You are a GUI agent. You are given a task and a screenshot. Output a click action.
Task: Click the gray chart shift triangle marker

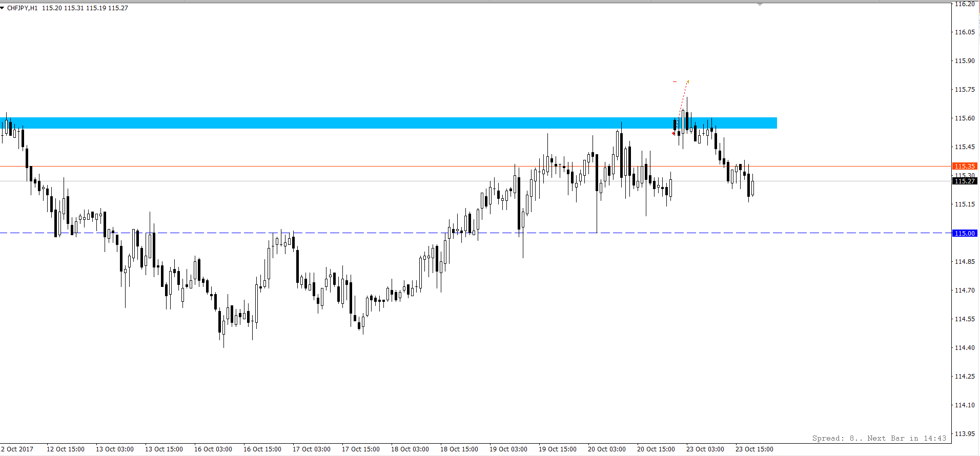[760, 4]
